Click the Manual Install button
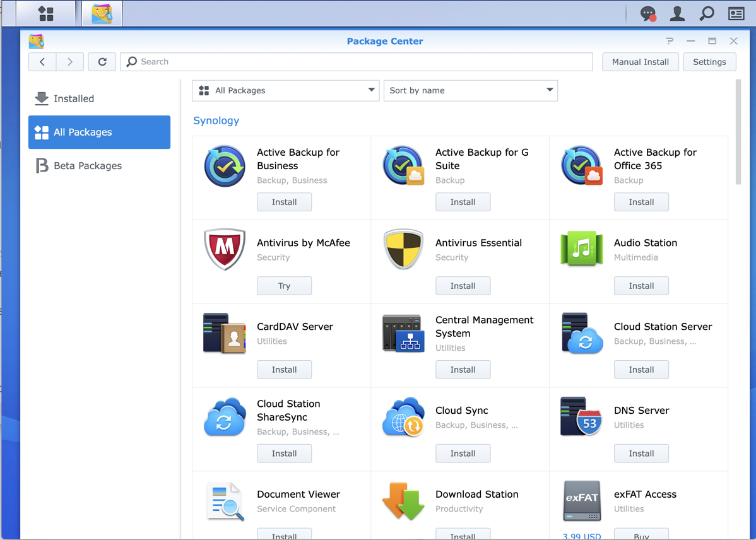 (x=640, y=62)
